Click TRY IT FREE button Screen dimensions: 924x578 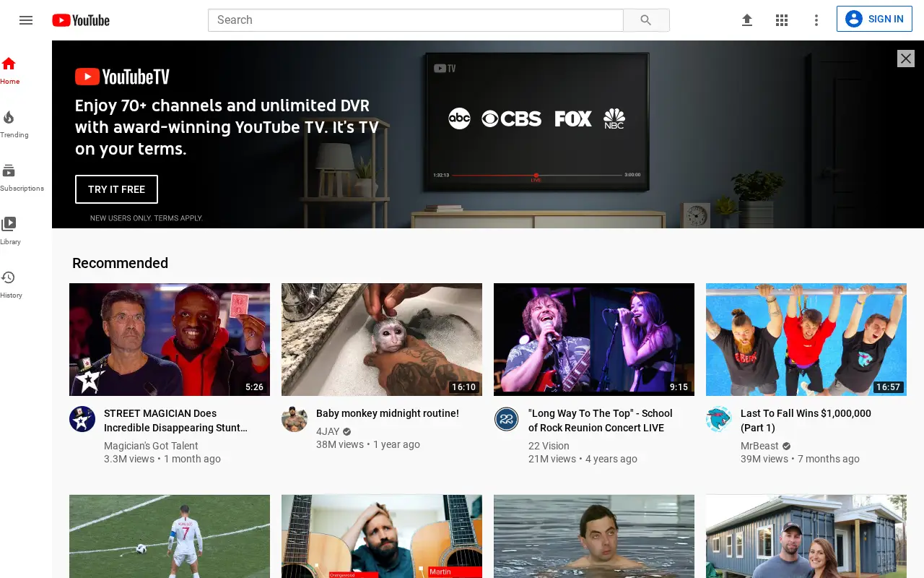tap(116, 189)
